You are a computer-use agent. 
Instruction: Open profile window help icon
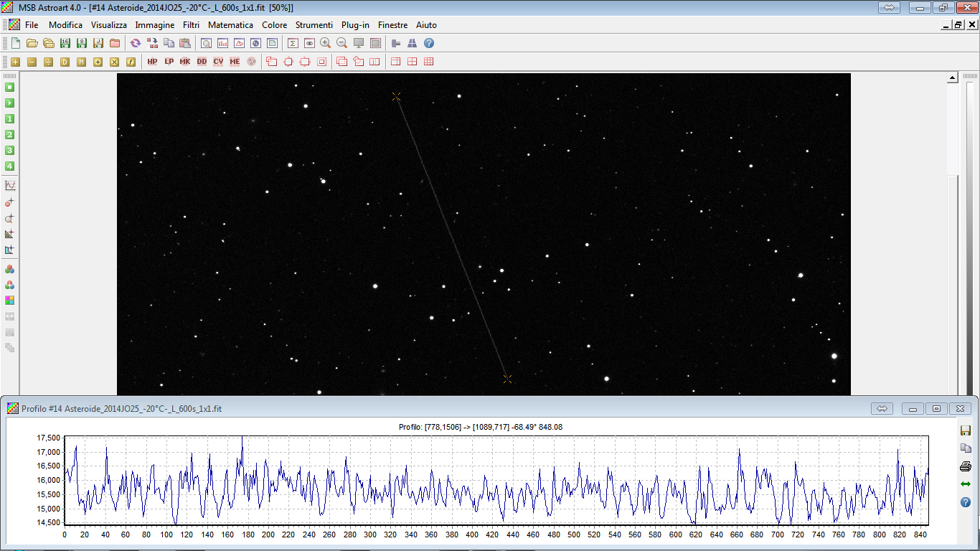[966, 502]
